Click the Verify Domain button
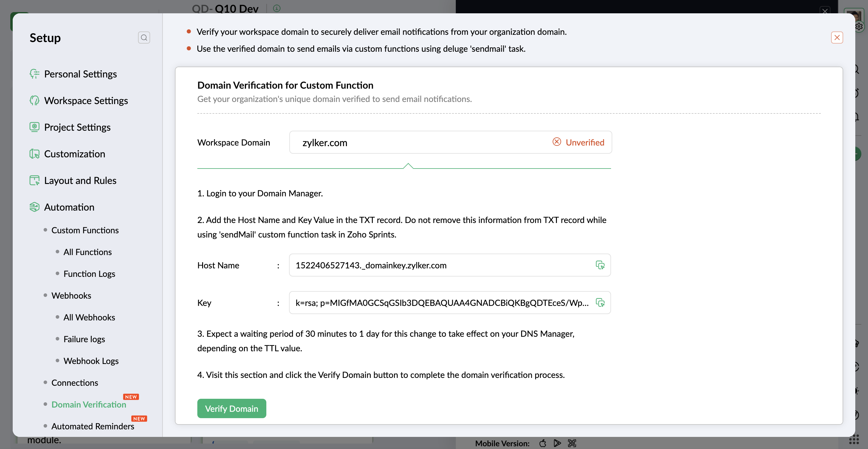 (232, 408)
